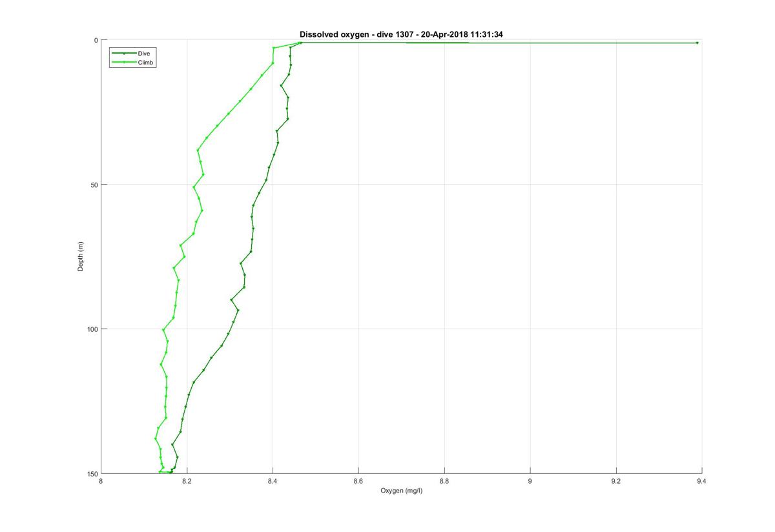Image resolution: width=775 pixels, height=532 pixels.
Task: Click the y-axis tick label '100'
Action: click(x=92, y=329)
